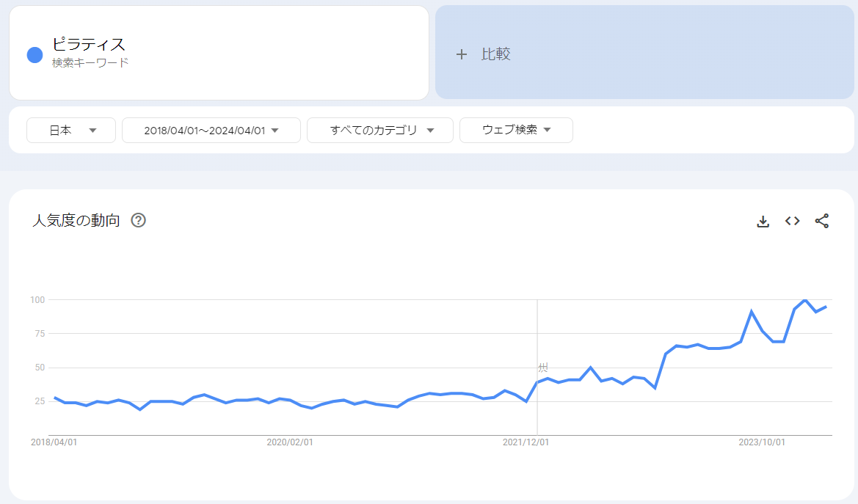Click the blue dot beside ピラティス
The image size is (858, 504).
[34, 54]
